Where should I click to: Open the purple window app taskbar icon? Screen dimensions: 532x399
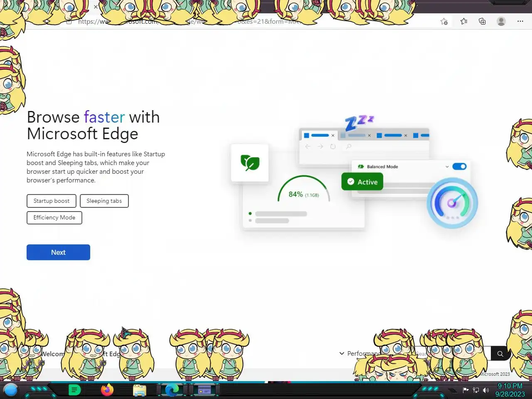[x=204, y=390]
